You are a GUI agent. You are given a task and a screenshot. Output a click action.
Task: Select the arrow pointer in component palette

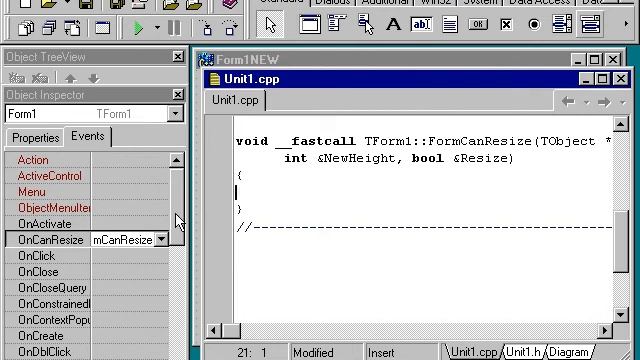click(x=270, y=24)
